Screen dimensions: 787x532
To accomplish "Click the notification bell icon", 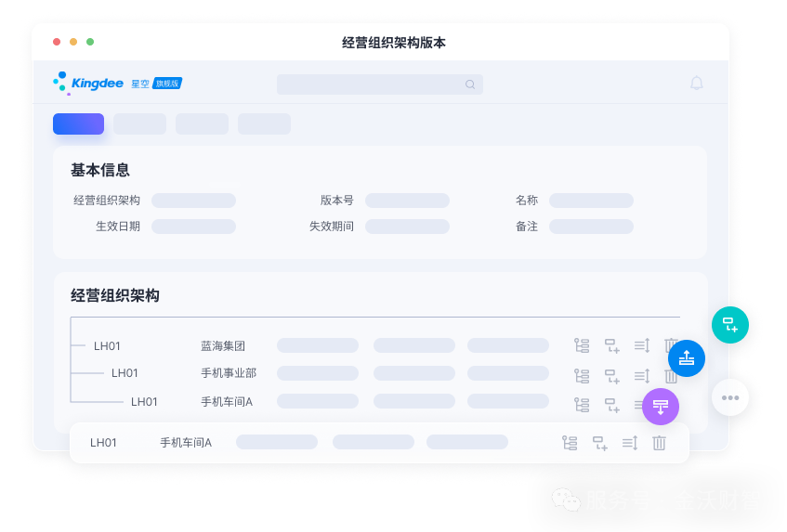I will pos(696,84).
